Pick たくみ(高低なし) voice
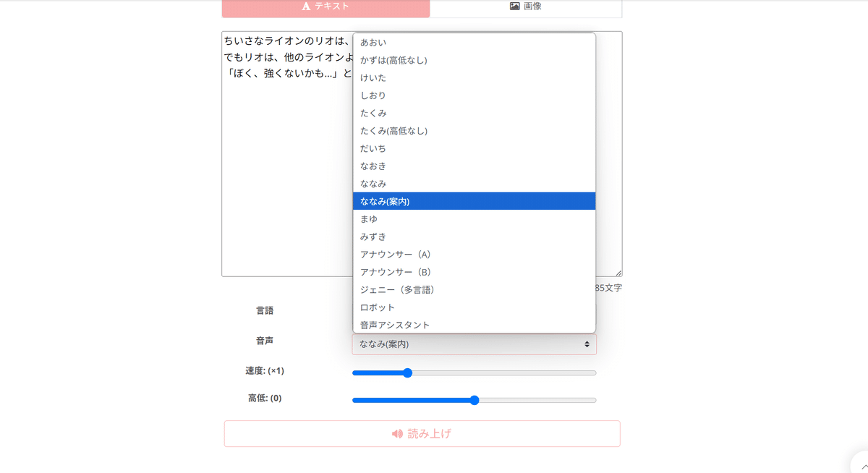This screenshot has height=473, width=868. (474, 131)
